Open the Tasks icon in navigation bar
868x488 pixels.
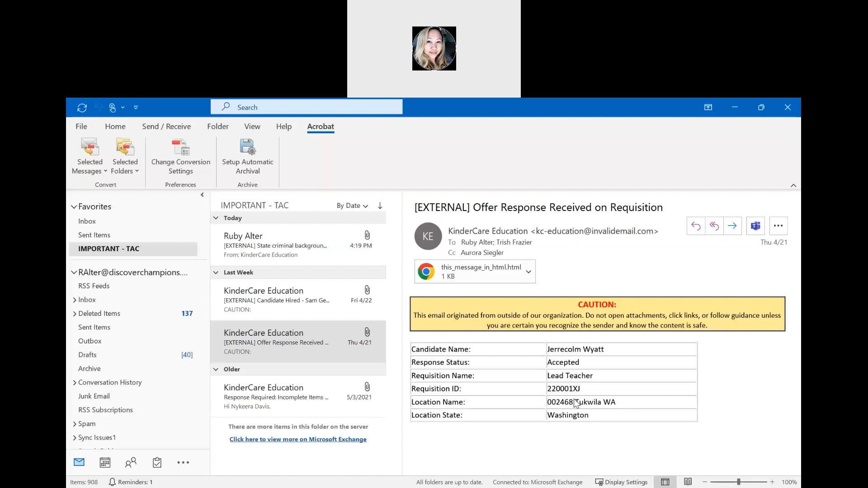point(156,462)
